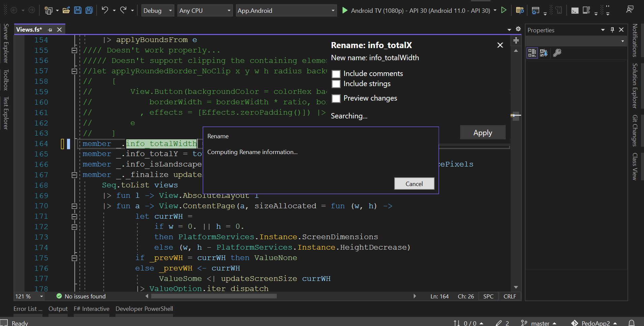
Task: Start without debugging with the outline play icon
Action: [504, 10]
